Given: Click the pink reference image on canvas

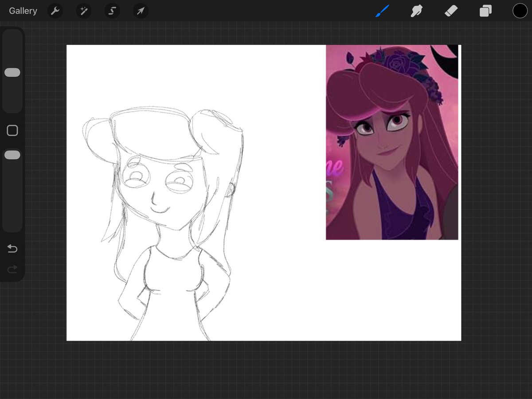Looking at the screenshot, I should point(392,142).
